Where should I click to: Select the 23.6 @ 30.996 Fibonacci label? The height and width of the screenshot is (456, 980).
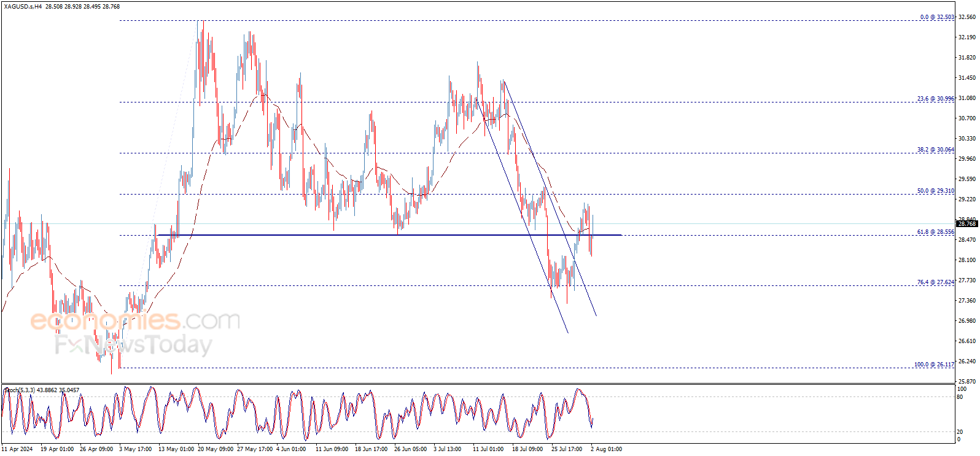(936, 99)
